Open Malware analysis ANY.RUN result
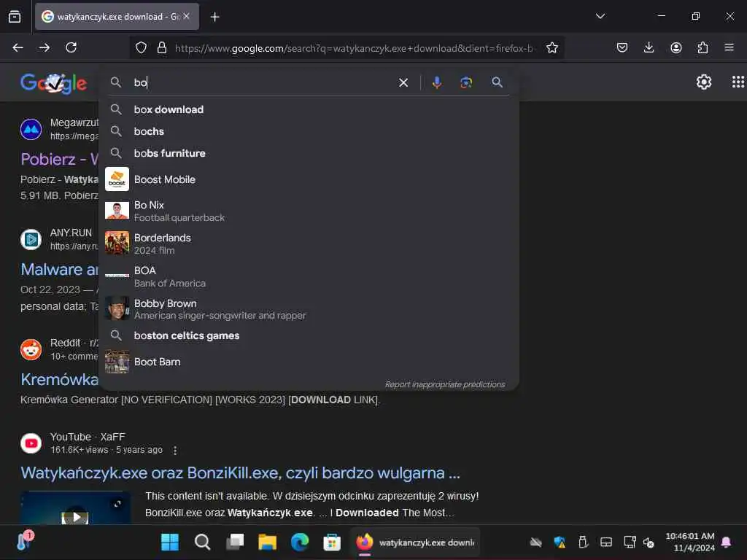Screen dimensions: 747x560 click(59, 270)
